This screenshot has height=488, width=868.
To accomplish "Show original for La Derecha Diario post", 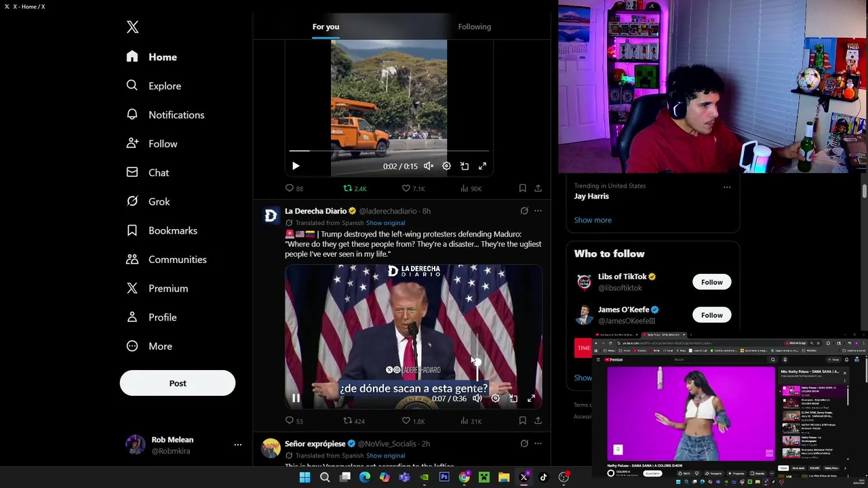I will pyautogui.click(x=385, y=223).
